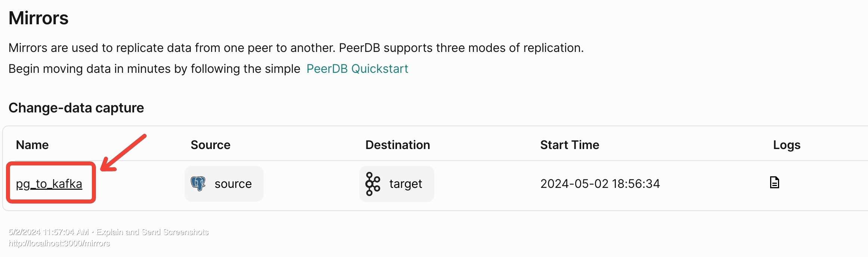Click the Start Time column header
Screen dimensions: 868x257
(x=570, y=145)
